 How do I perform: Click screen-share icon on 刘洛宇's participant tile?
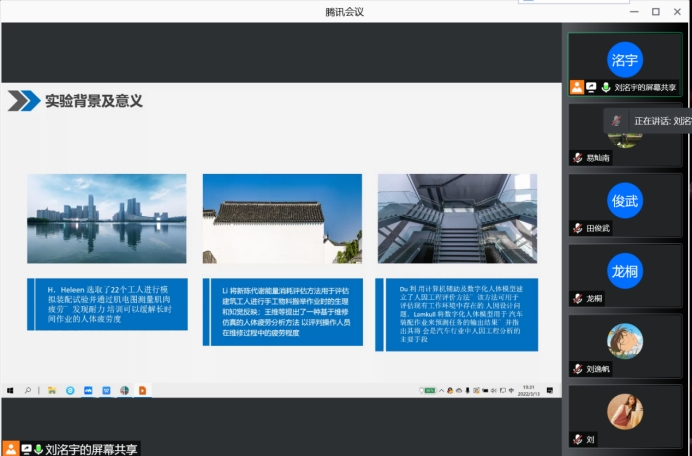click(591, 88)
